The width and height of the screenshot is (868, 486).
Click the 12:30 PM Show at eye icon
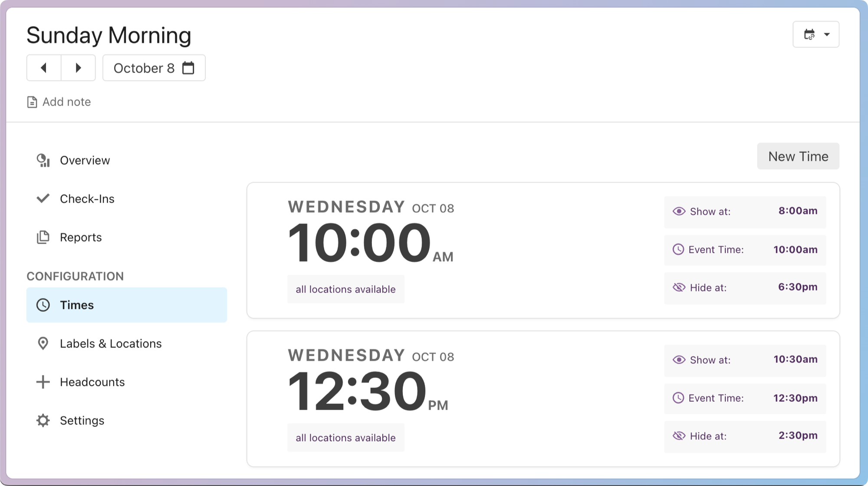679,360
